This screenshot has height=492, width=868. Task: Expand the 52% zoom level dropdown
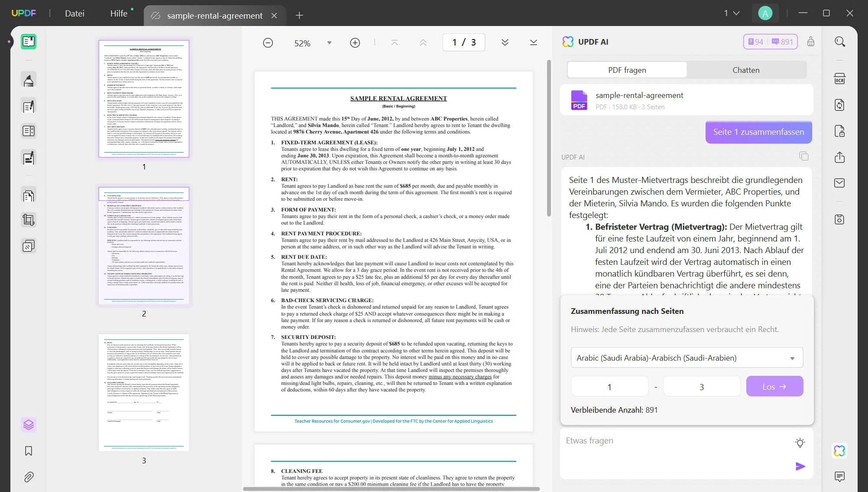click(329, 43)
